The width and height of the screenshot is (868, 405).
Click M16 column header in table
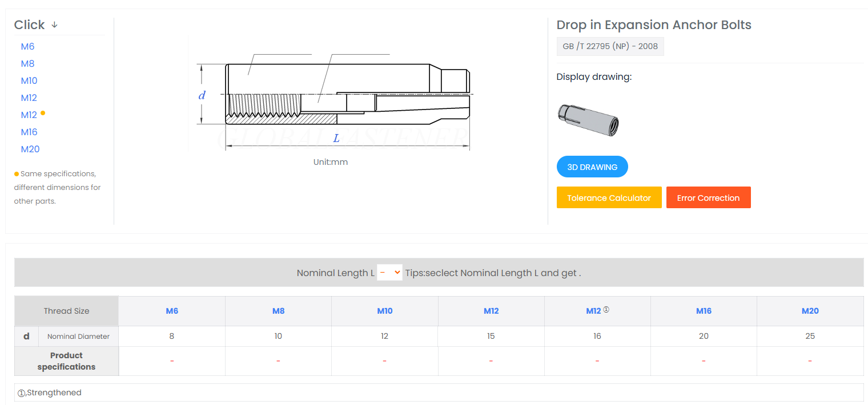click(704, 311)
